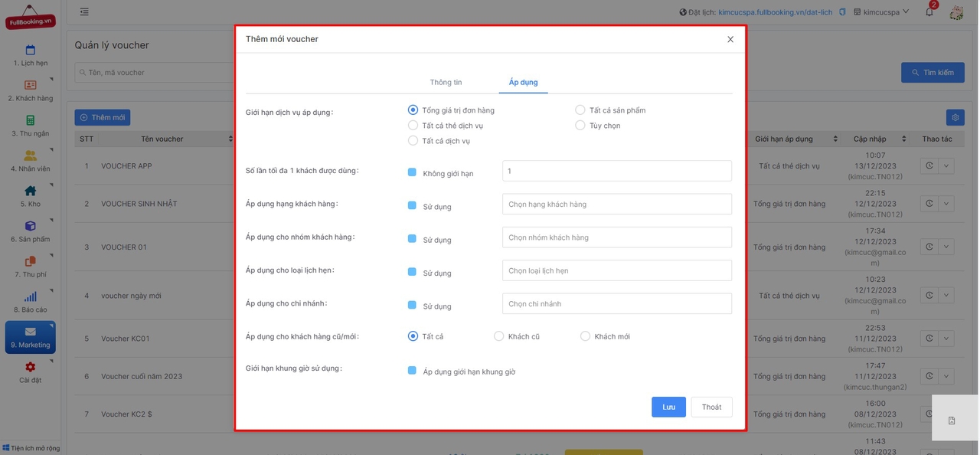Image resolution: width=980 pixels, height=455 pixels.
Task: Click the Báo cáo chart icon
Action: [x=30, y=296]
